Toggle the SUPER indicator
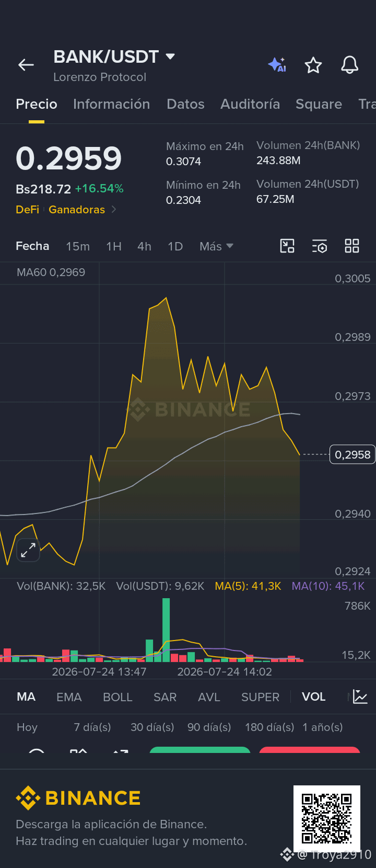 260,697
